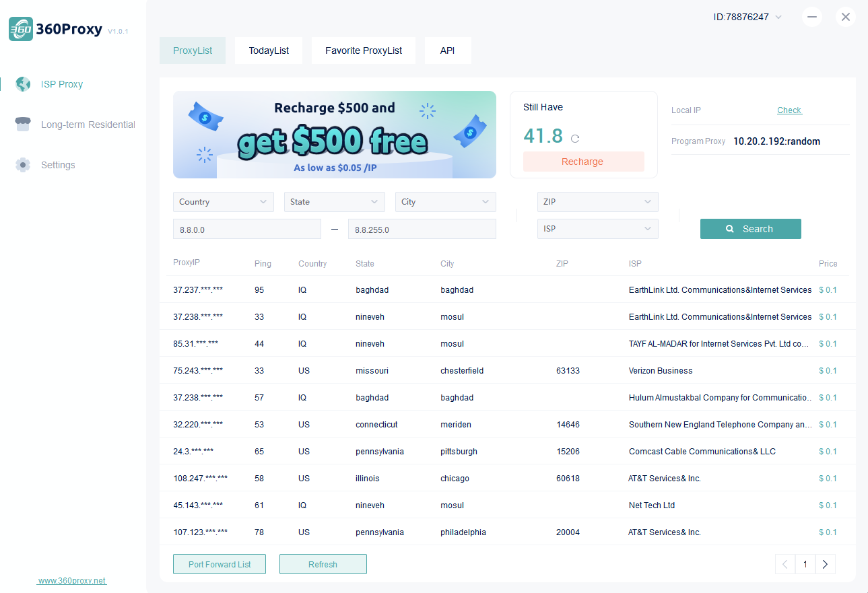This screenshot has height=593, width=868.
Task: Close the 360Proxy window
Action: (x=846, y=17)
